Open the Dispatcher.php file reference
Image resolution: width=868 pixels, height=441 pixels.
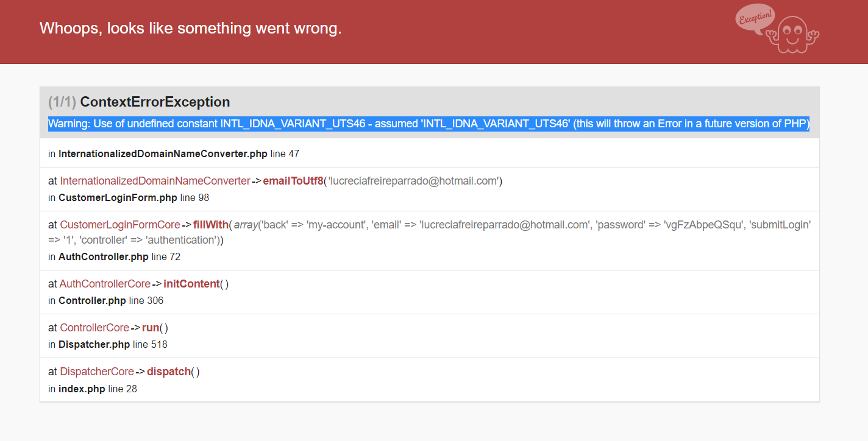point(94,344)
